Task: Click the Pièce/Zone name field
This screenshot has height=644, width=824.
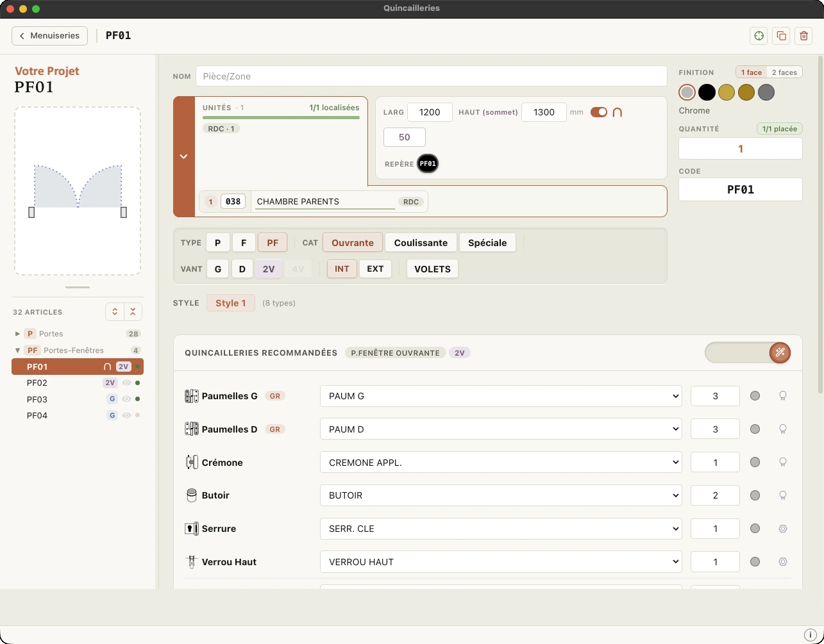Action: coord(431,76)
